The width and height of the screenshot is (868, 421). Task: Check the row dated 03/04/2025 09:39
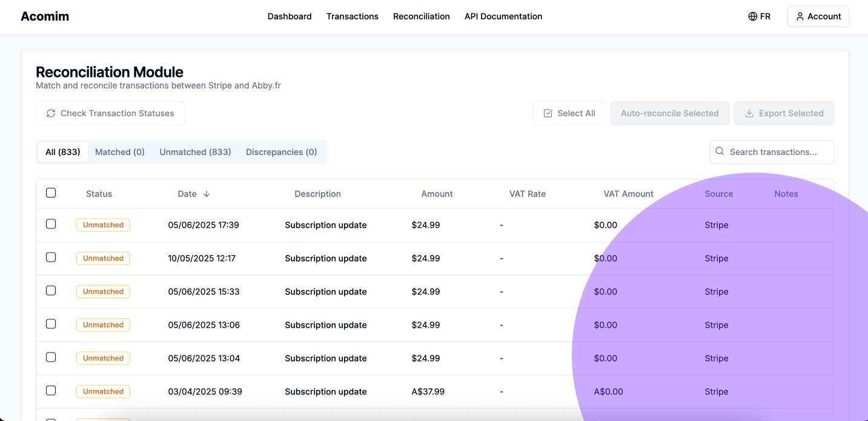51,391
